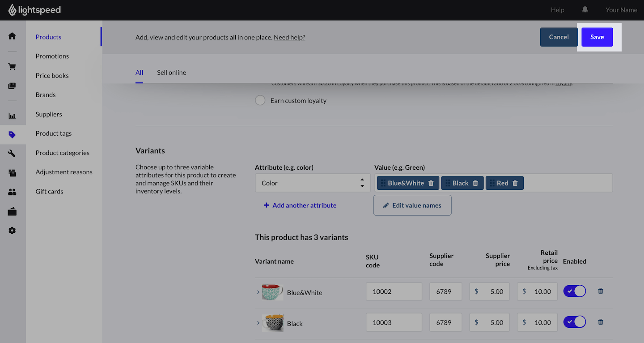The height and width of the screenshot is (343, 644).
Task: Select Earn custom loyalty radio button
Action: pos(260,100)
